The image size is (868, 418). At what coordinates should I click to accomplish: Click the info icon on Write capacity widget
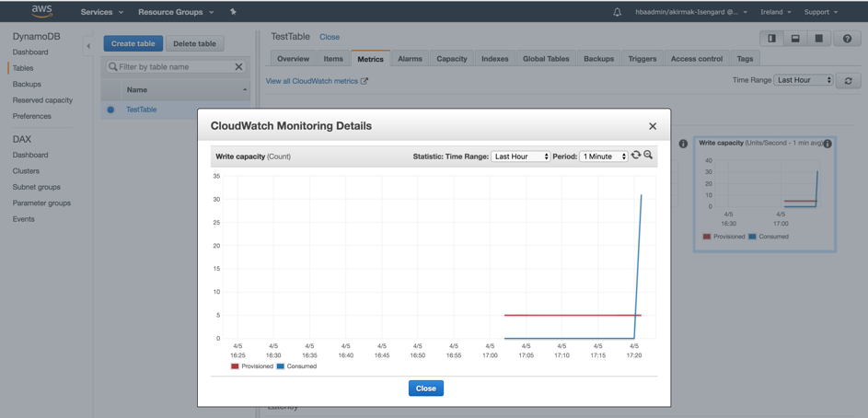(x=827, y=144)
